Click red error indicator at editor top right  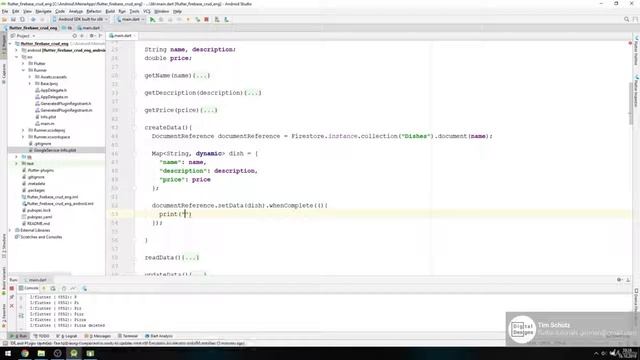(630, 43)
